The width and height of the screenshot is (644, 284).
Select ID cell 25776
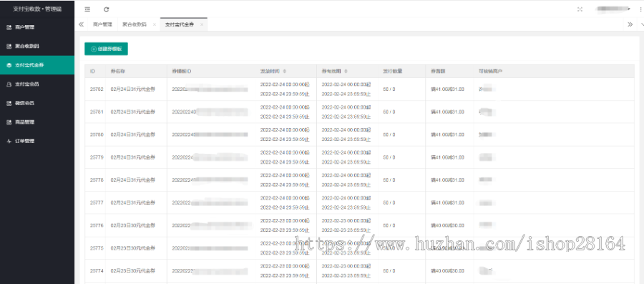coord(96,226)
